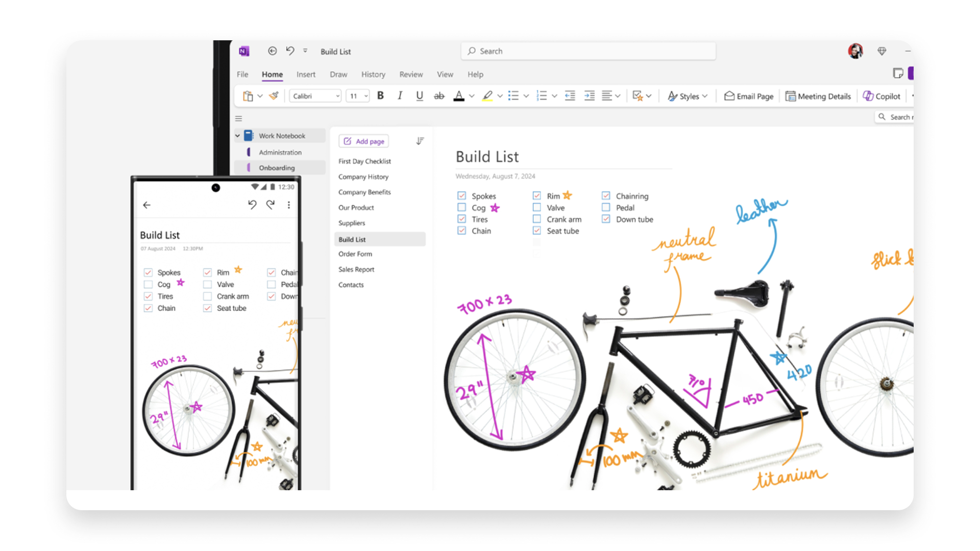Viewport: 980px width, 551px height.
Task: Click the Build List page title
Action: (x=487, y=157)
